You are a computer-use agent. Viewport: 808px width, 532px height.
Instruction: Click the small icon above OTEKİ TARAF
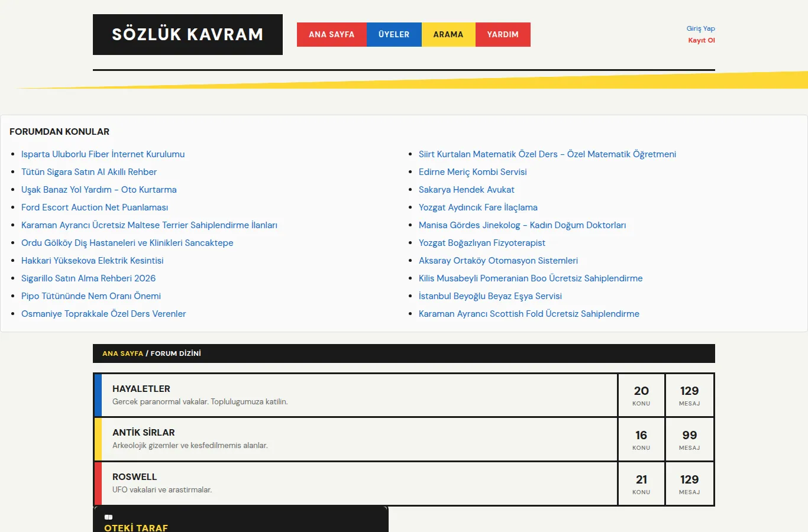point(108,517)
